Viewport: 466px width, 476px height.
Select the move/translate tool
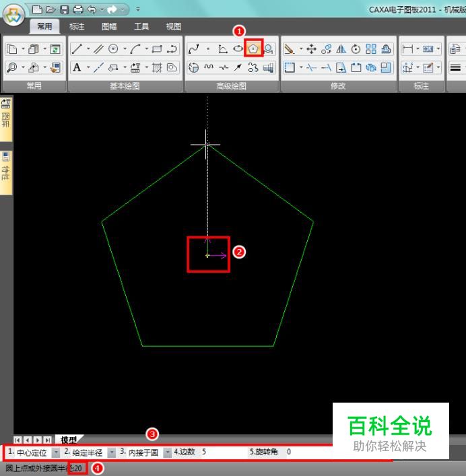click(x=312, y=49)
